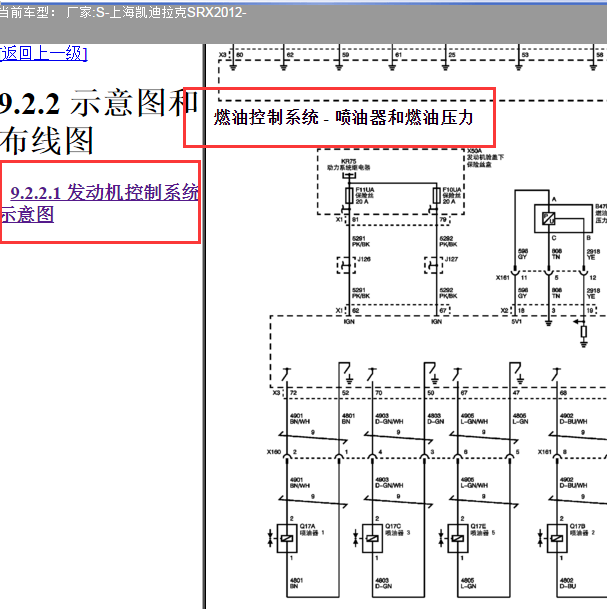Click the 4805 L-GN label below injector 5
The height and width of the screenshot is (609, 607).
click(x=469, y=583)
